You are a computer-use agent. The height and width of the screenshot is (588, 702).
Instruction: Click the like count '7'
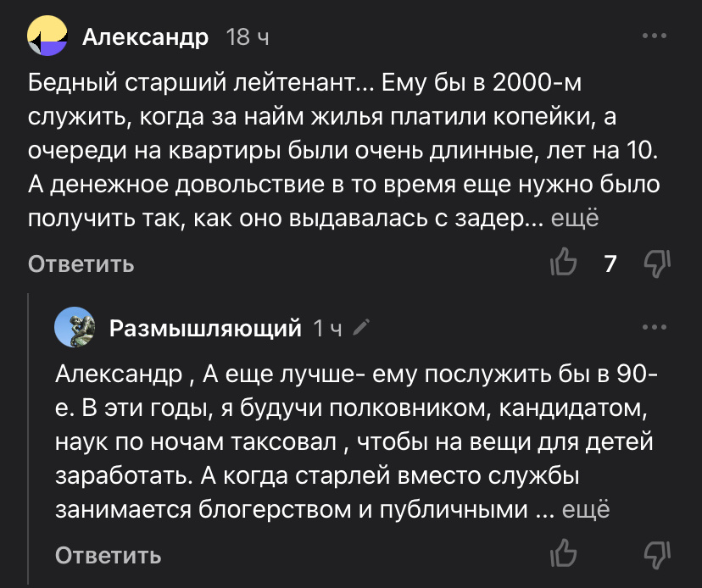(x=610, y=263)
